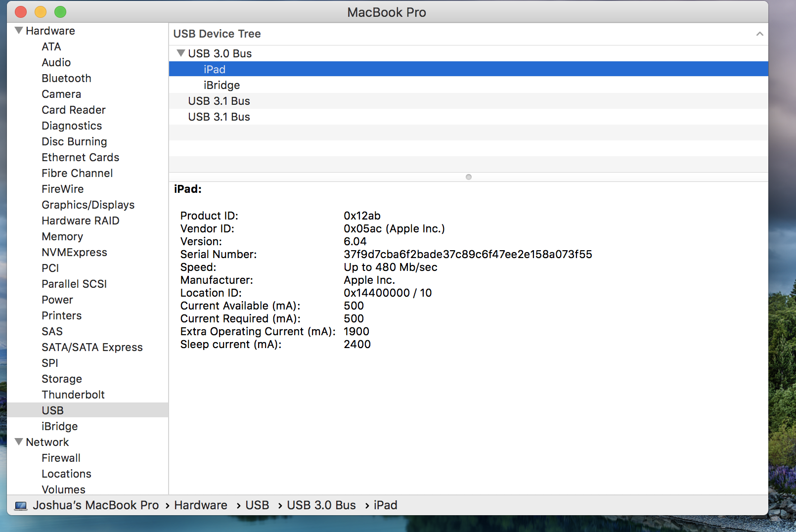Collapse the Network section triangle
This screenshot has height=532, width=796.
[x=19, y=442]
